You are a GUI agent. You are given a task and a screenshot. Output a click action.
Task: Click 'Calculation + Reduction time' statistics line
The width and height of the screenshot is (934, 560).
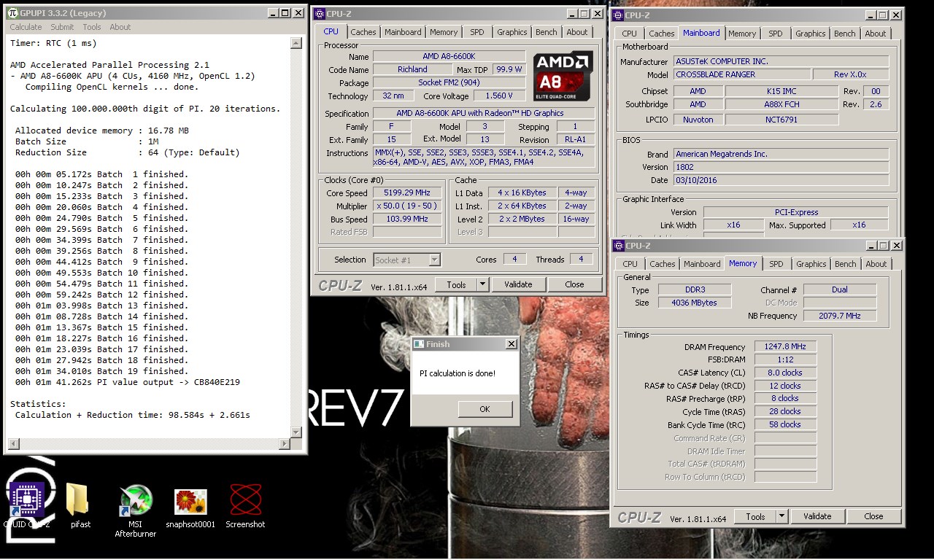[x=133, y=415]
